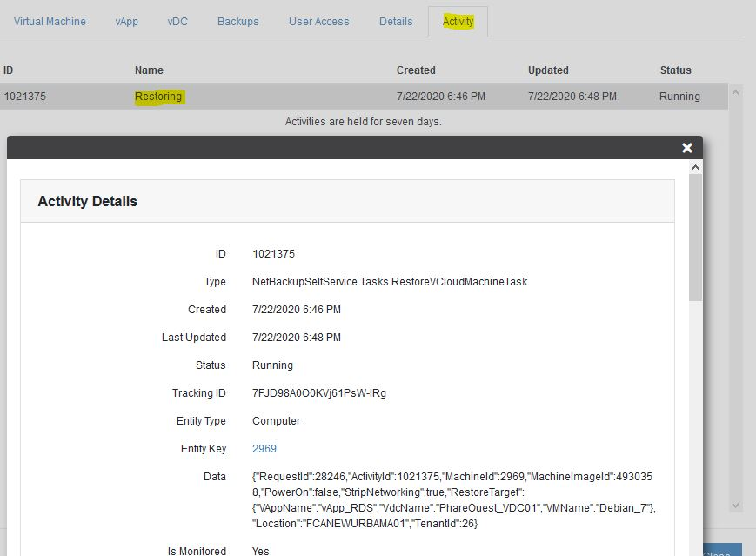Close the Activity Details dialog with the X
Image resolution: width=756 pixels, height=556 pixels.
pos(687,148)
